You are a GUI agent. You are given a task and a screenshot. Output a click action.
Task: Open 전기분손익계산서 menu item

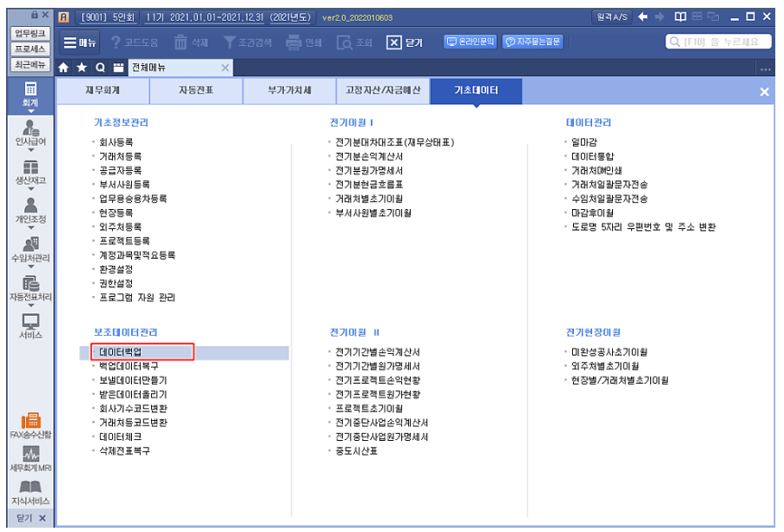(369, 156)
